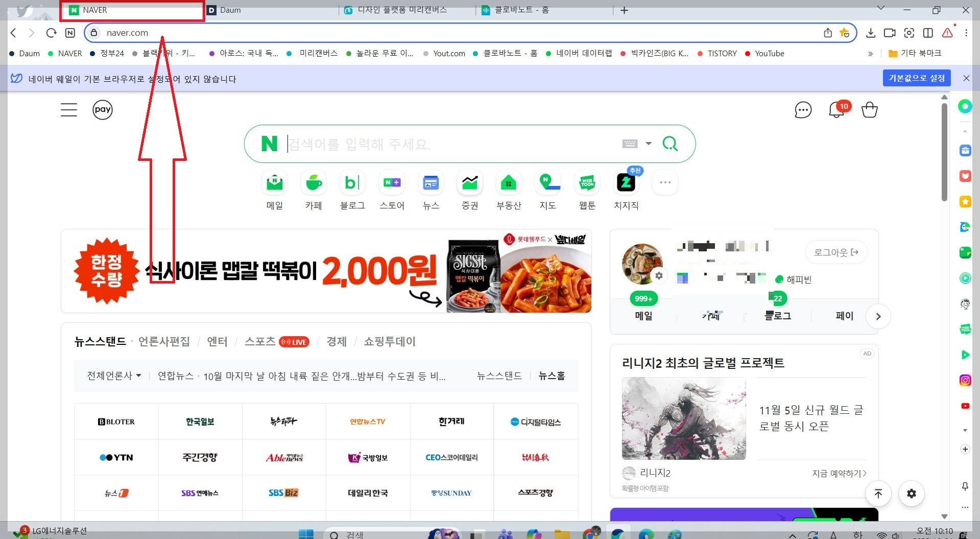
Task: Launch 웹툰 from the shortcut icons
Action: (x=587, y=182)
